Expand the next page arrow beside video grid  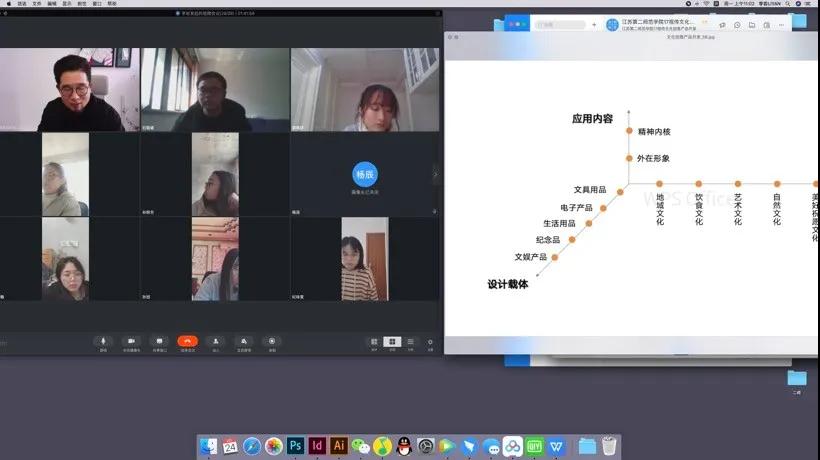click(435, 174)
